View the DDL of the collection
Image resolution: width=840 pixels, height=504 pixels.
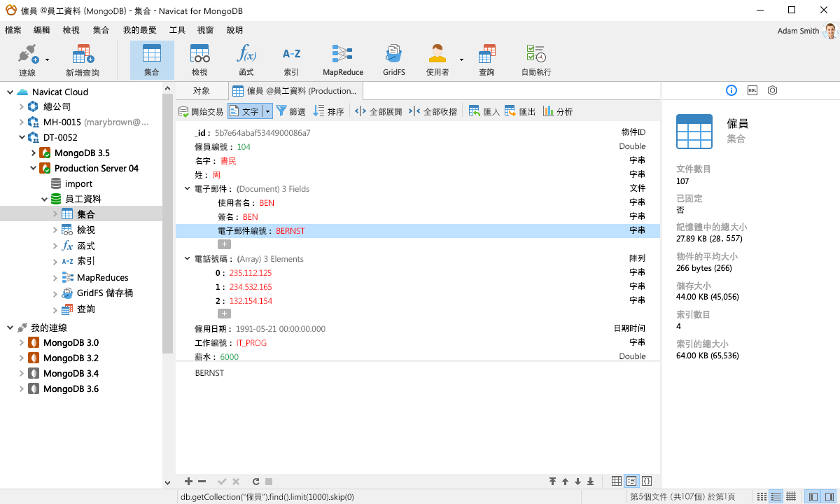point(752,90)
